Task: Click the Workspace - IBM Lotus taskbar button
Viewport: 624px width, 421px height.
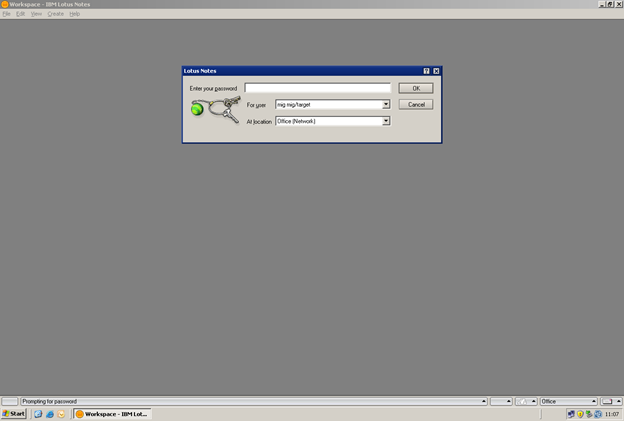Action: pyautogui.click(x=113, y=414)
